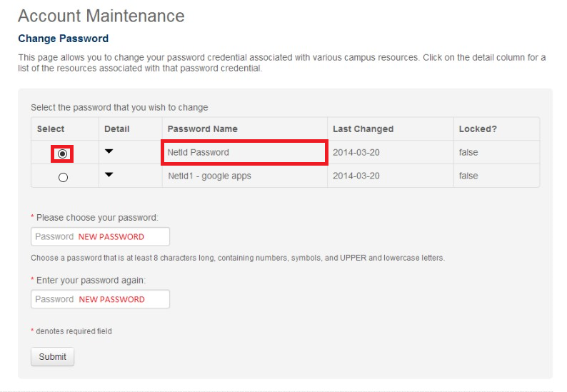
Task: Select the NetId1 - google apps radio button
Action: (63, 177)
